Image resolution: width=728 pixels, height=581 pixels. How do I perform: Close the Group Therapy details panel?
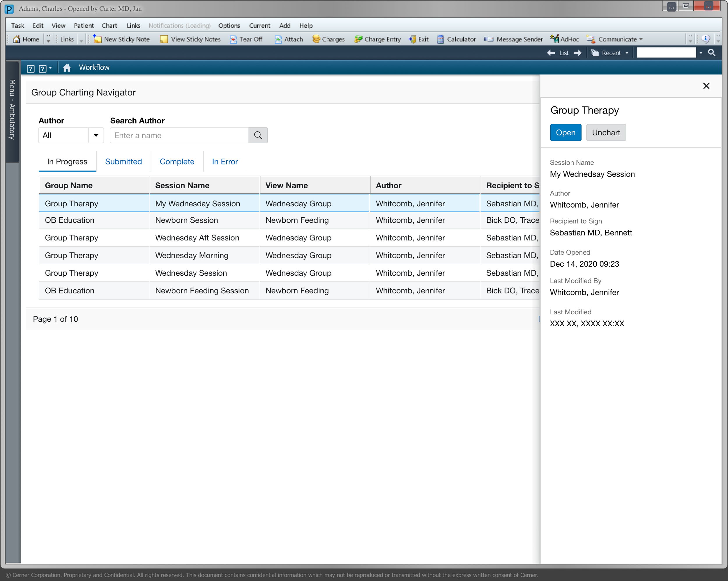[x=706, y=86]
